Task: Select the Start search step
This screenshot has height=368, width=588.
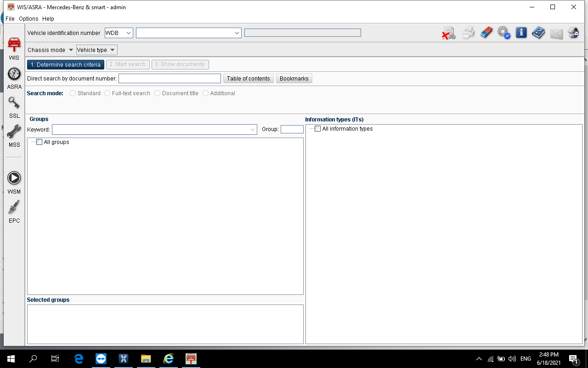Action: [x=128, y=65]
